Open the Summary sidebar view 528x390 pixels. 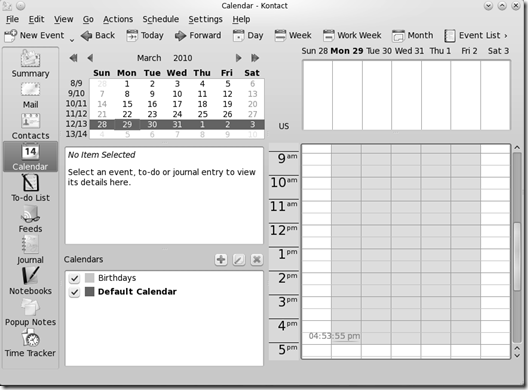pyautogui.click(x=30, y=64)
